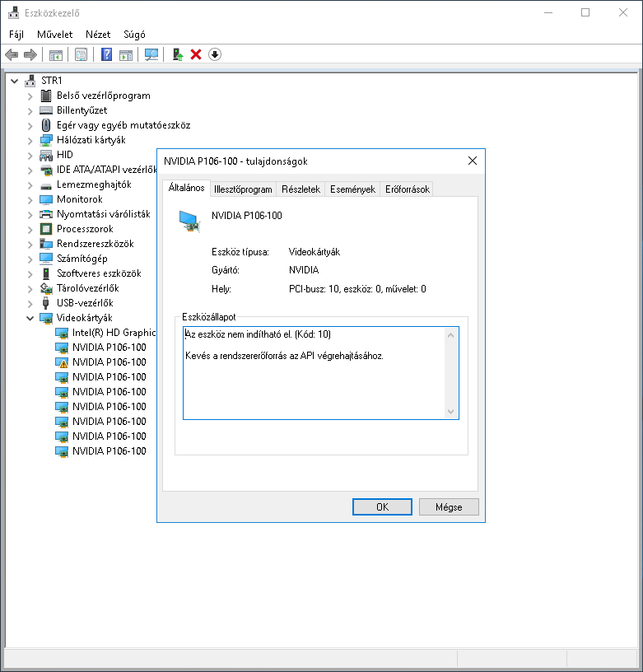Click the 'Videokártyák' device type value in dialog
Viewport: 643px width, 672px height.
coord(314,252)
